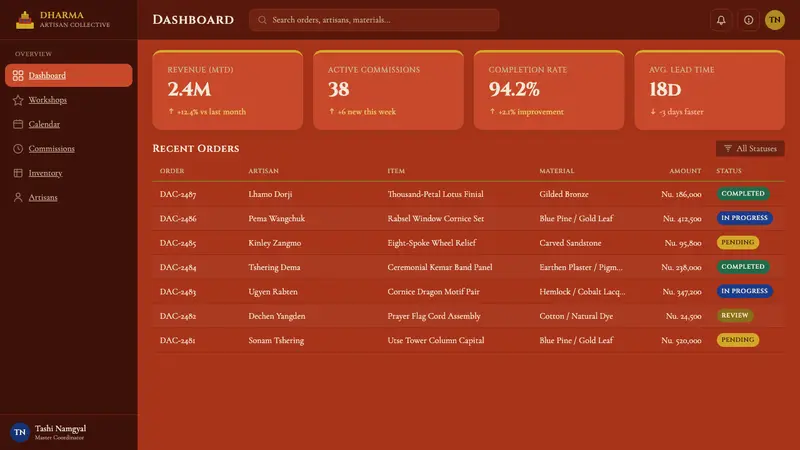The height and width of the screenshot is (450, 800).
Task: Click the Material column header
Action: (557, 171)
